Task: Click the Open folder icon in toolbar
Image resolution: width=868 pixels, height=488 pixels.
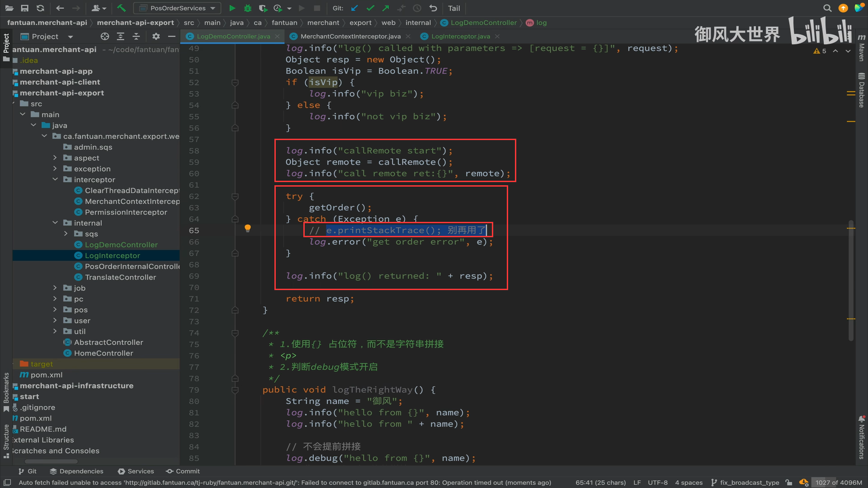Action: tap(9, 8)
